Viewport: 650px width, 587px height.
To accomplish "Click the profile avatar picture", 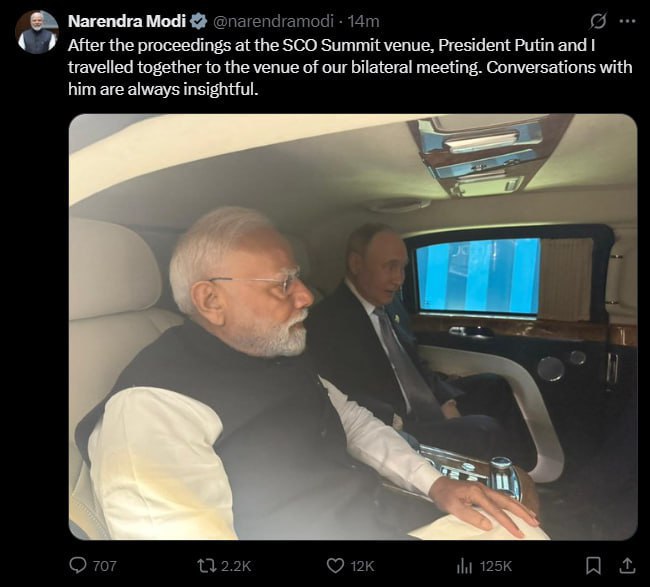I will tap(37, 32).
